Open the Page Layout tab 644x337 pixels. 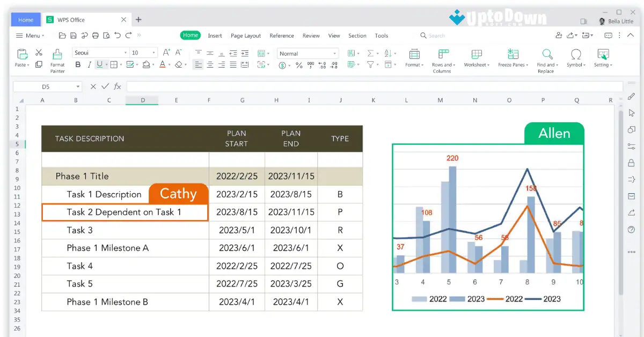pos(245,35)
